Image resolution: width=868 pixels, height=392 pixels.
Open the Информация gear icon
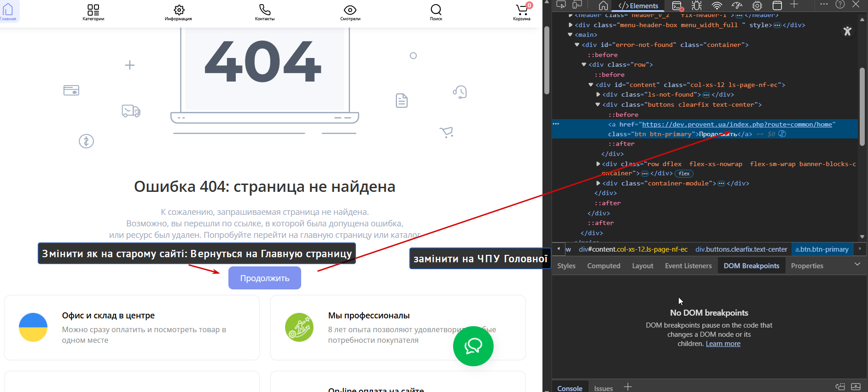179,10
